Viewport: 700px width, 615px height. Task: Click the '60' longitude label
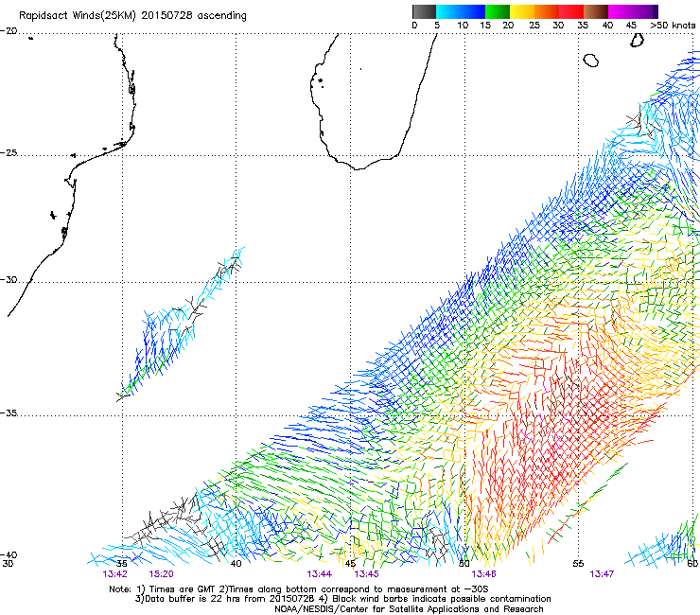(693, 564)
